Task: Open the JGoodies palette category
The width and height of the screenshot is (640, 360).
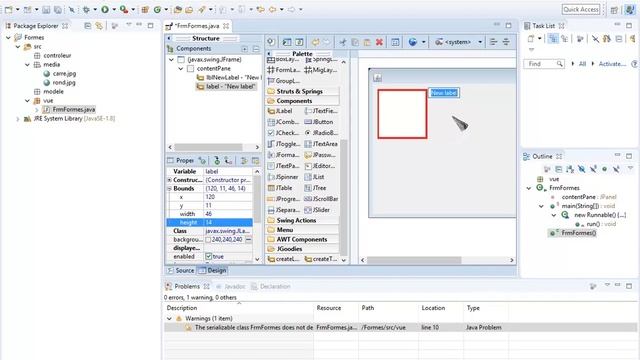Action: tap(303, 249)
